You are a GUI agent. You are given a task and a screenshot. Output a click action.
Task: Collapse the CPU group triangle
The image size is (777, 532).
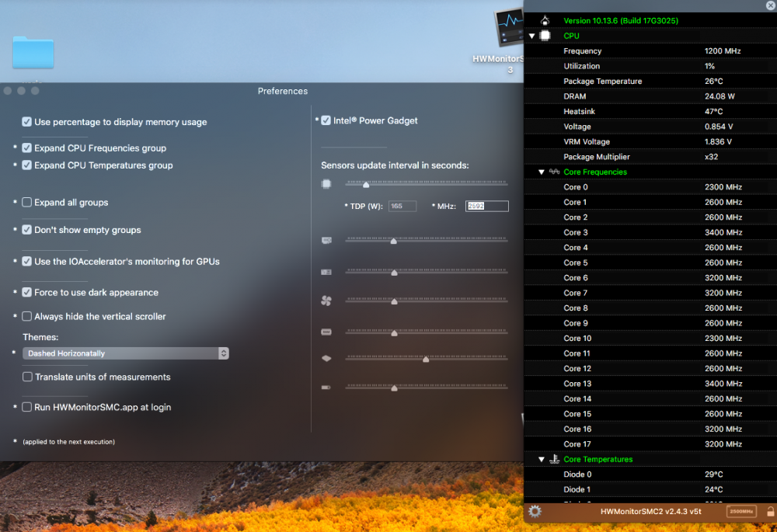pyautogui.click(x=531, y=36)
